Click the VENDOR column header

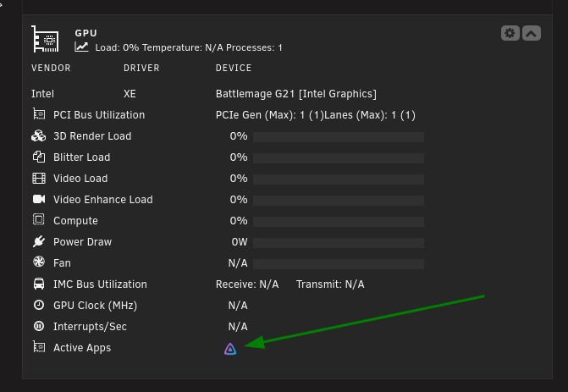51,68
